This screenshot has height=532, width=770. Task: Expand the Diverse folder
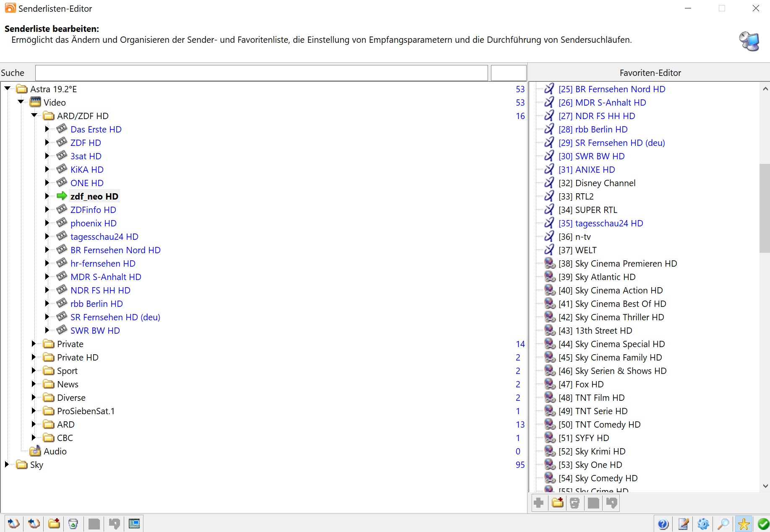coord(34,397)
